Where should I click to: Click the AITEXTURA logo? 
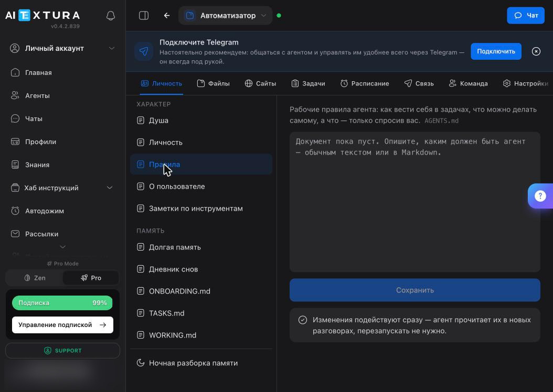point(42,16)
